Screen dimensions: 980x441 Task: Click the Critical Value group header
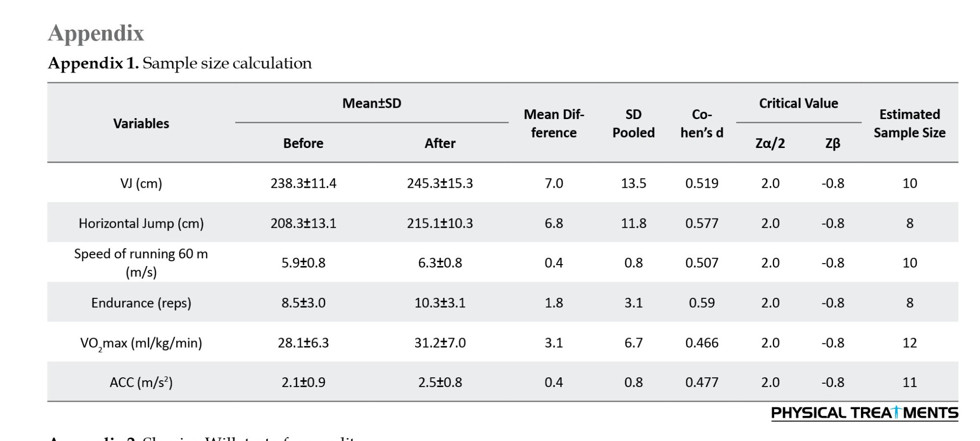[798, 103]
